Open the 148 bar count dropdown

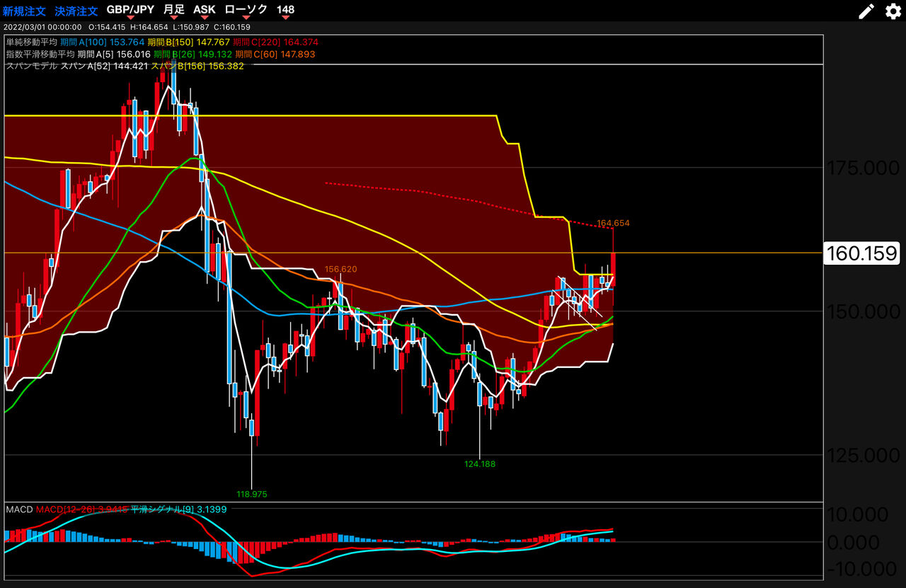(286, 10)
